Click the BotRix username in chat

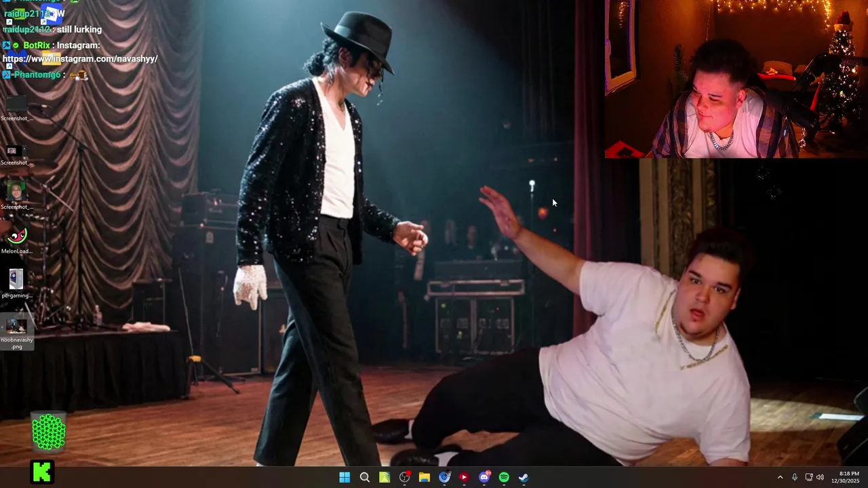tap(37, 45)
